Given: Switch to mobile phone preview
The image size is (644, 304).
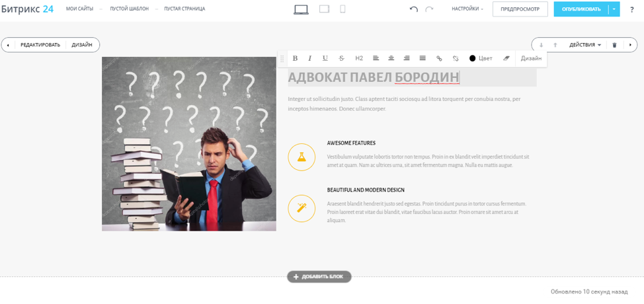Looking at the screenshot, I should pyautogui.click(x=342, y=9).
